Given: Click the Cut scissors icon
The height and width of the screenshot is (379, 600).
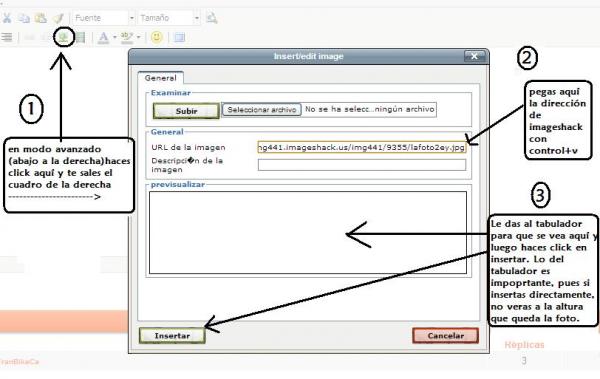Looking at the screenshot, I should click(x=7, y=18).
